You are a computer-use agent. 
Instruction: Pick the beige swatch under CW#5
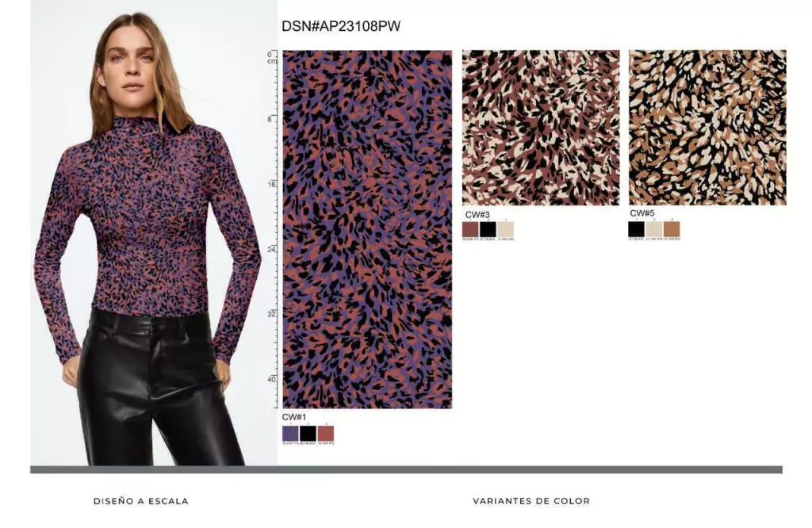coord(654,229)
